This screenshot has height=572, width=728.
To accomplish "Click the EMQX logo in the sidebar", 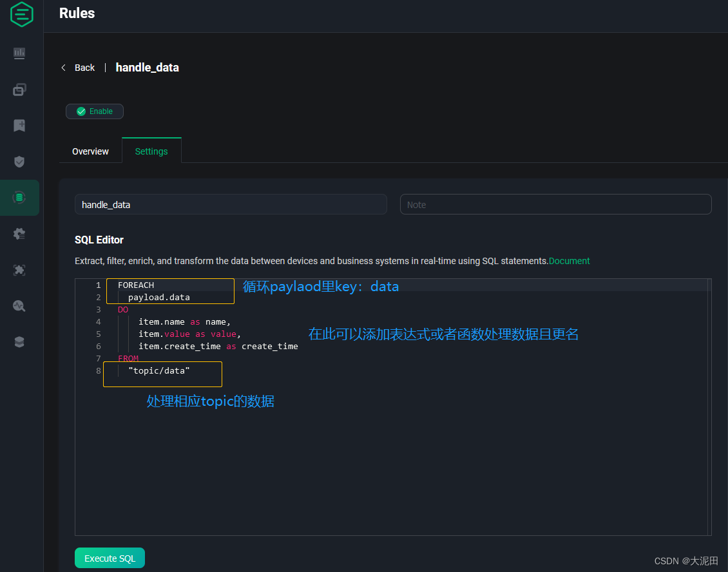I will [21, 14].
